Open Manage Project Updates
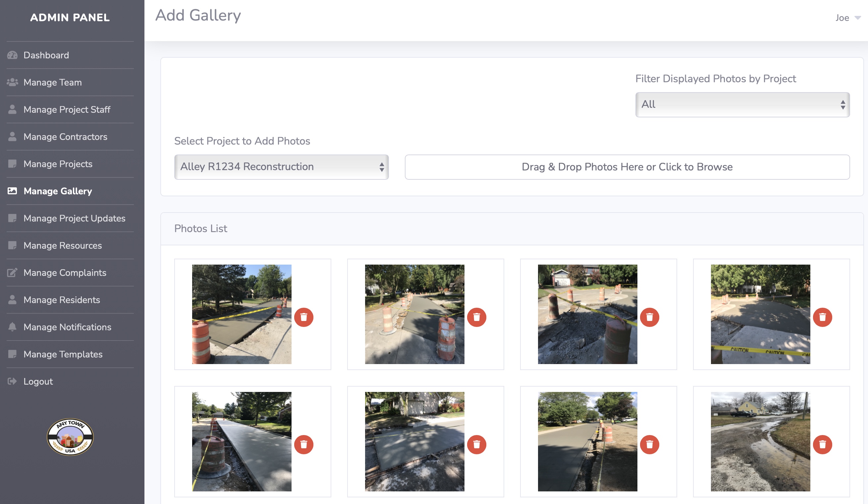The width and height of the screenshot is (868, 504). 75,218
